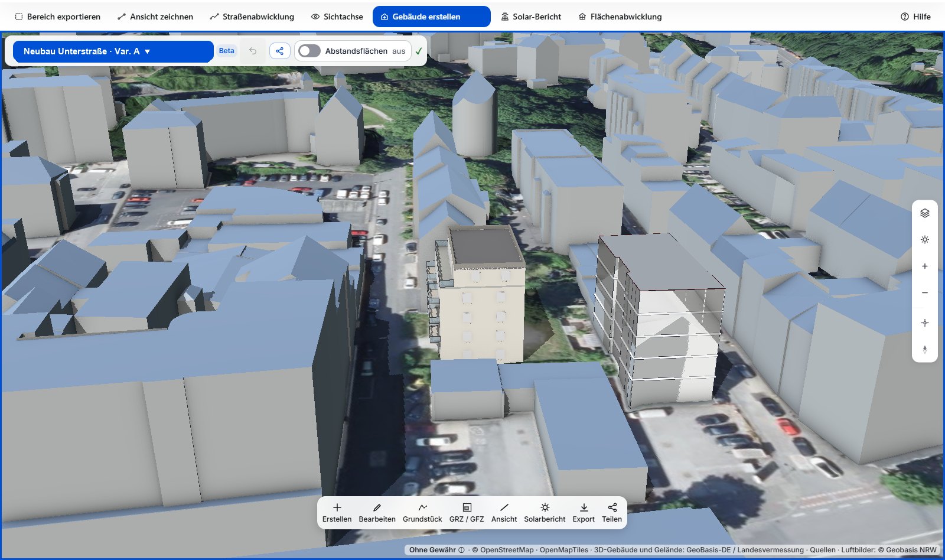The image size is (945, 560).
Task: Select Ansicht zeichnen in top bar
Action: coord(155,17)
